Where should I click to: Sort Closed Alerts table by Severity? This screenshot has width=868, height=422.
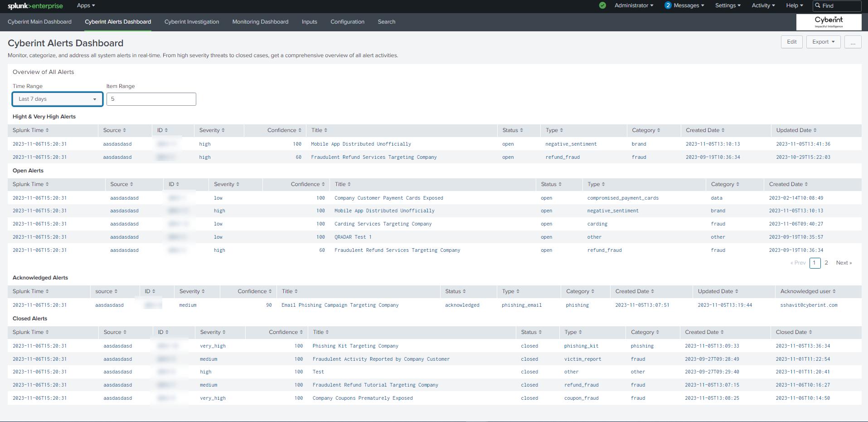coord(213,332)
